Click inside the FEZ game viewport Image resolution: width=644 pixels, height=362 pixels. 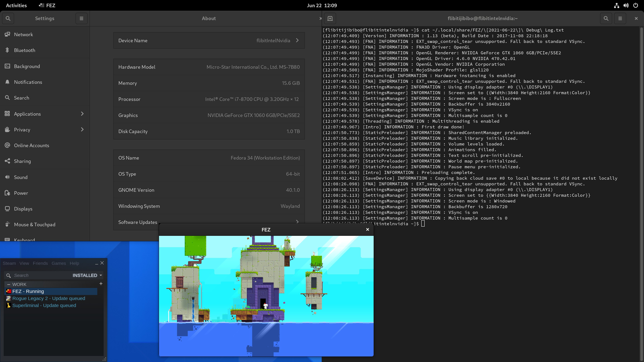[266, 296]
